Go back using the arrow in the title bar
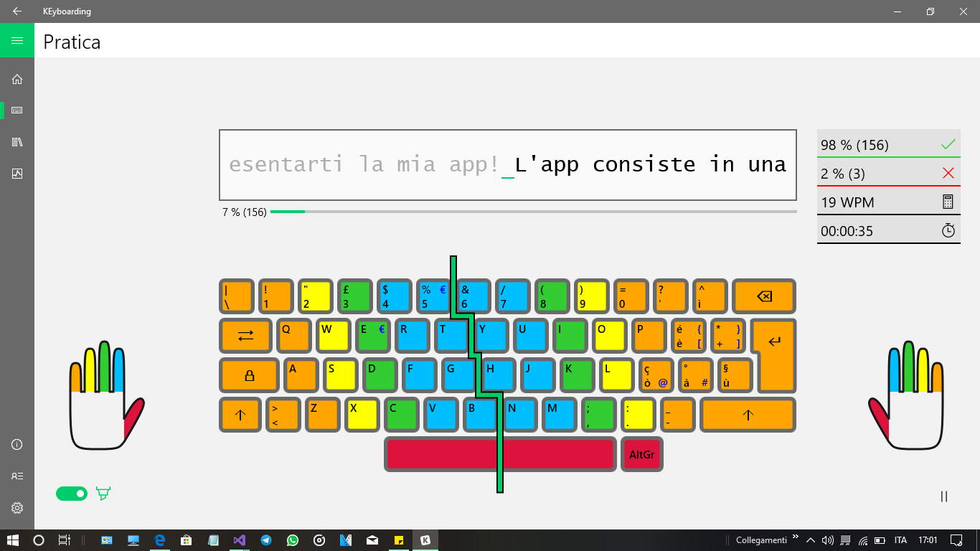This screenshot has height=551, width=980. [17, 11]
